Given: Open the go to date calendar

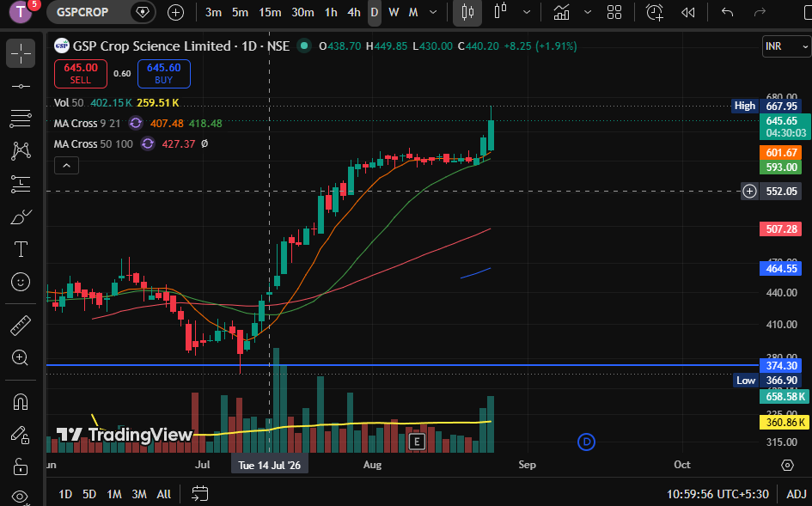Looking at the screenshot, I should 199,494.
